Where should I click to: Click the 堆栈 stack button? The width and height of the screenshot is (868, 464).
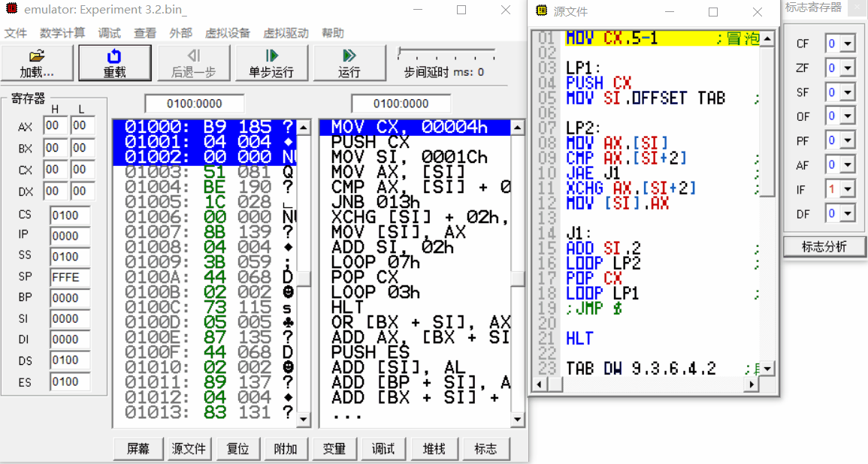pyautogui.click(x=434, y=448)
